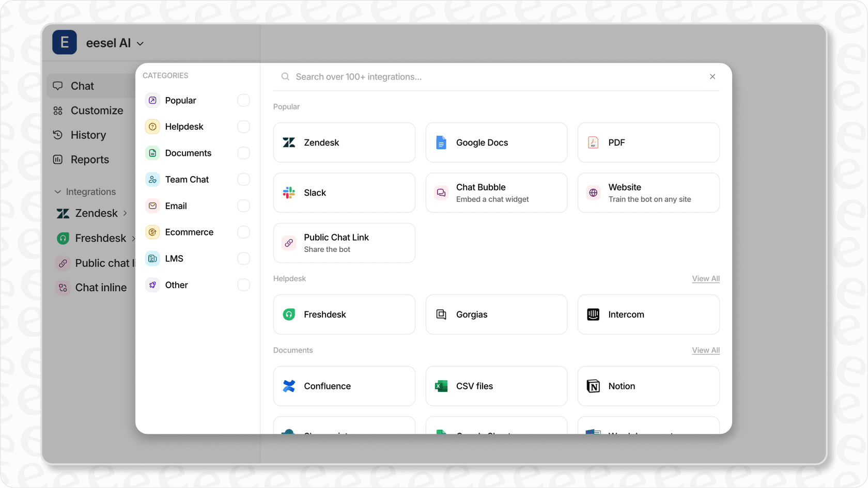This screenshot has height=488, width=868.
Task: Collapse the Integrations section chevron
Action: (x=57, y=192)
